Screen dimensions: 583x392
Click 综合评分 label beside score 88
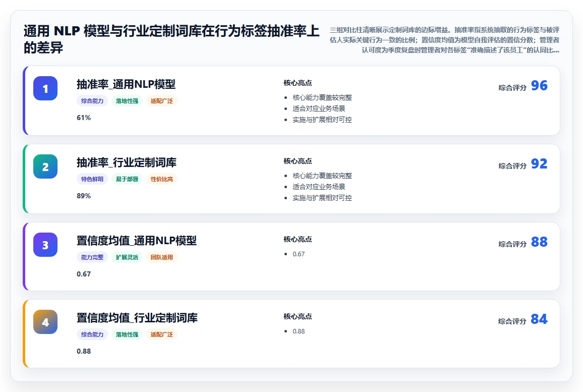(x=512, y=244)
